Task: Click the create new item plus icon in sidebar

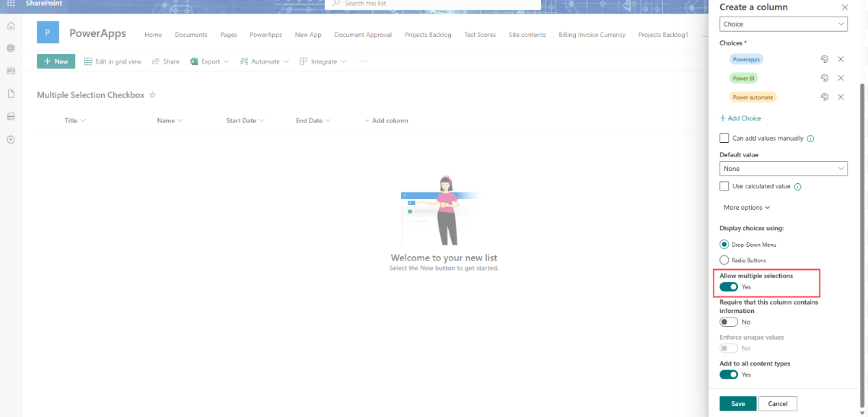Action: [11, 139]
